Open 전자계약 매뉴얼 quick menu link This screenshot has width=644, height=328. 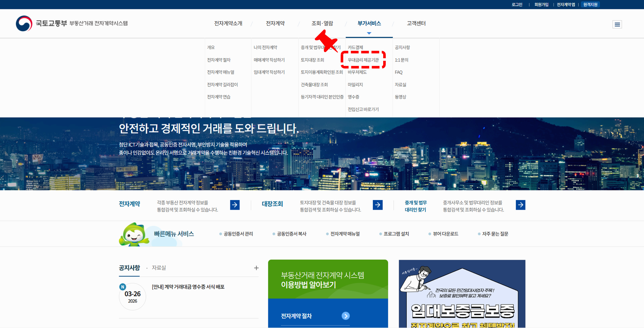tap(345, 234)
